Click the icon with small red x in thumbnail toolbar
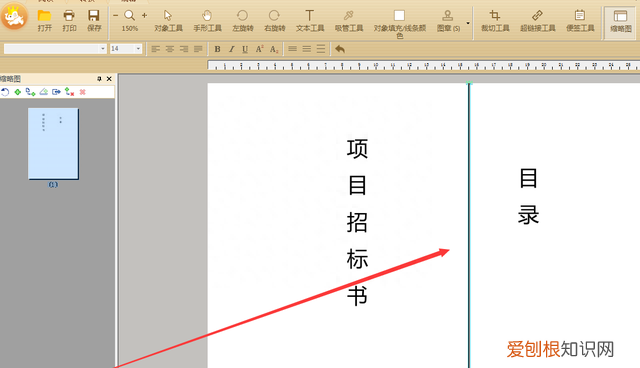Image resolution: width=640 pixels, height=368 pixels. (x=69, y=92)
